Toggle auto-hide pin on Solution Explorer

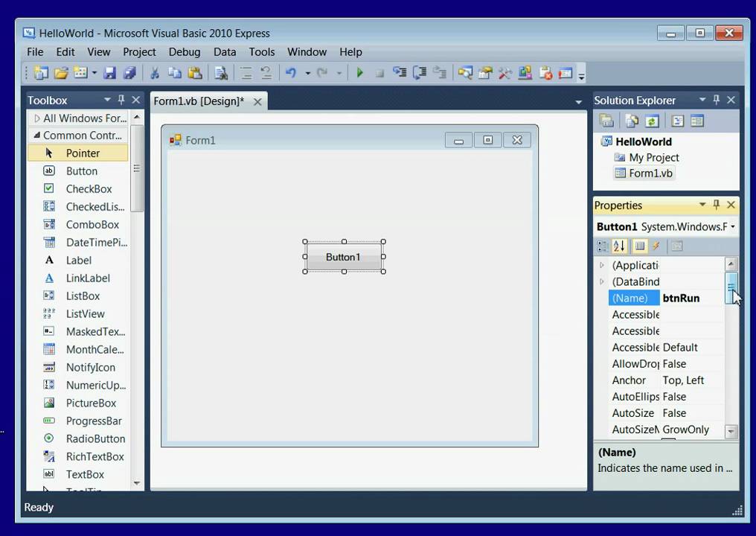(717, 100)
